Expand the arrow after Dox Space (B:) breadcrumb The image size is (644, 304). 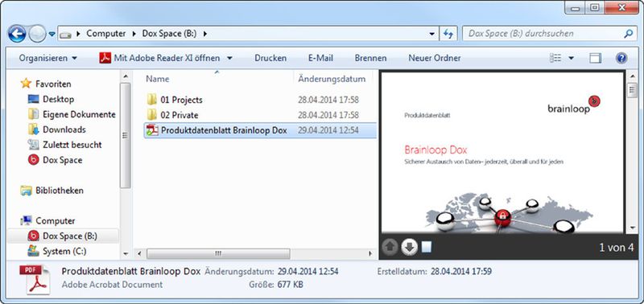tap(205, 34)
